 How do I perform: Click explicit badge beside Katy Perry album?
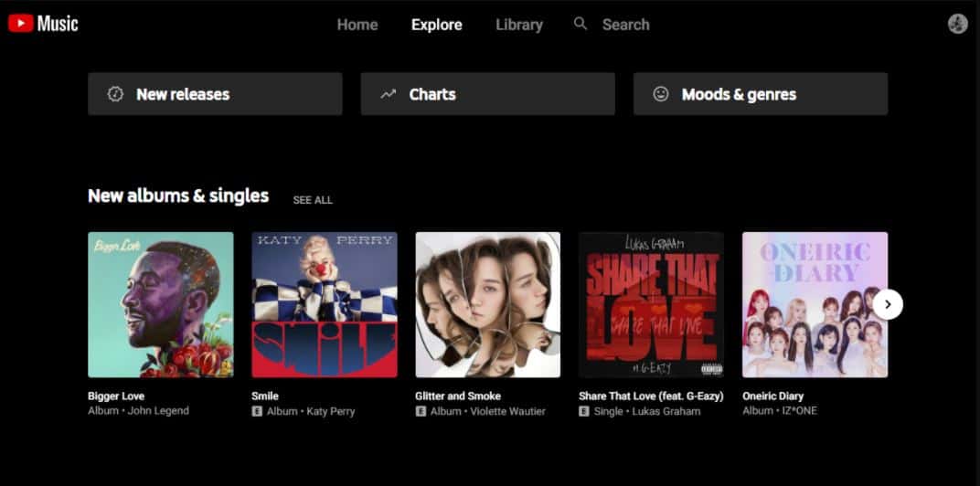257,412
